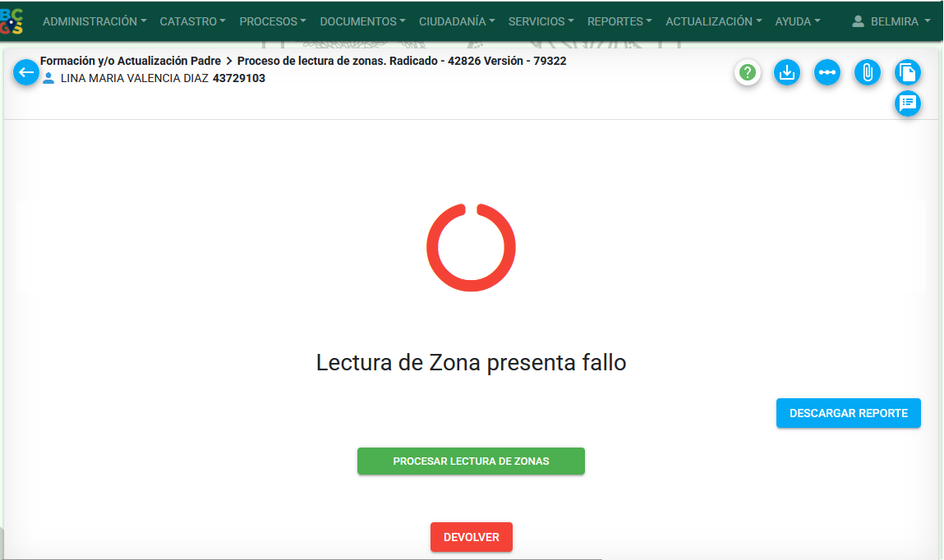Click the paperclip attachments icon
Viewport: 944px width, 560px height.
867,72
